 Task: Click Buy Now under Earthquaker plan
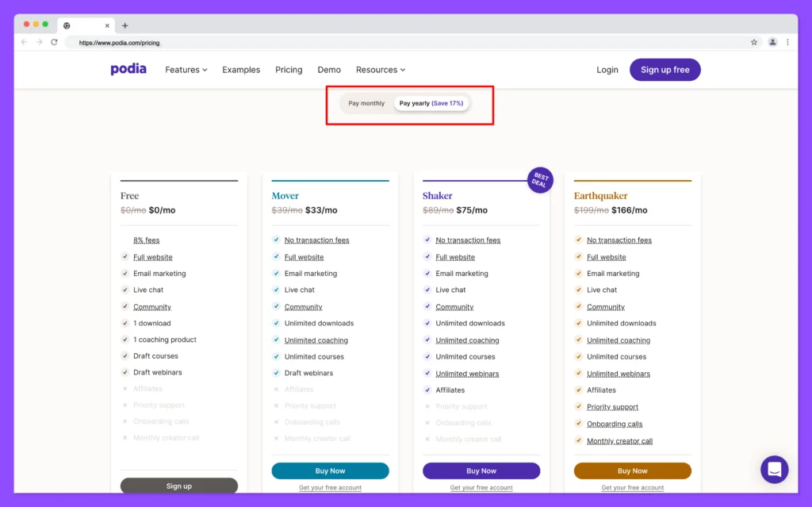[x=632, y=471]
